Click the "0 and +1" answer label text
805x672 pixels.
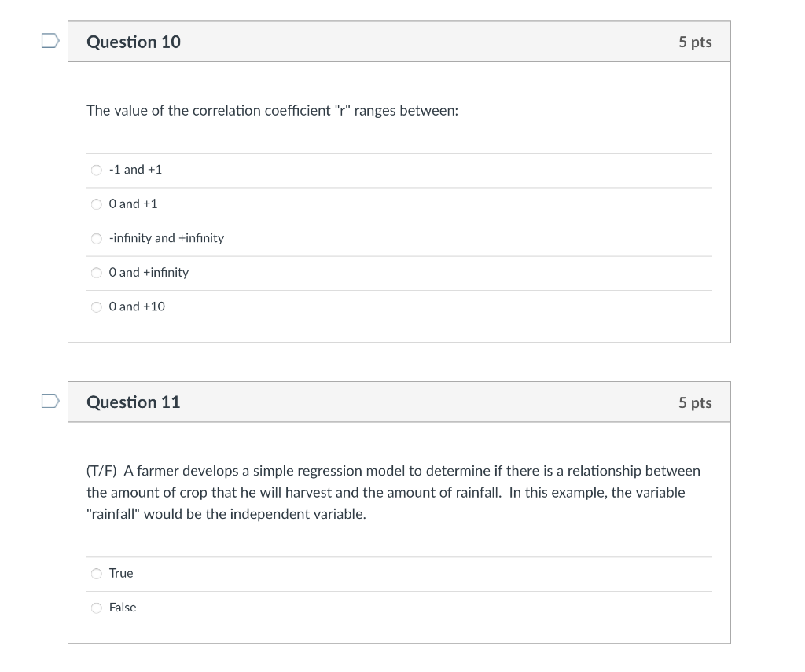tap(132, 204)
